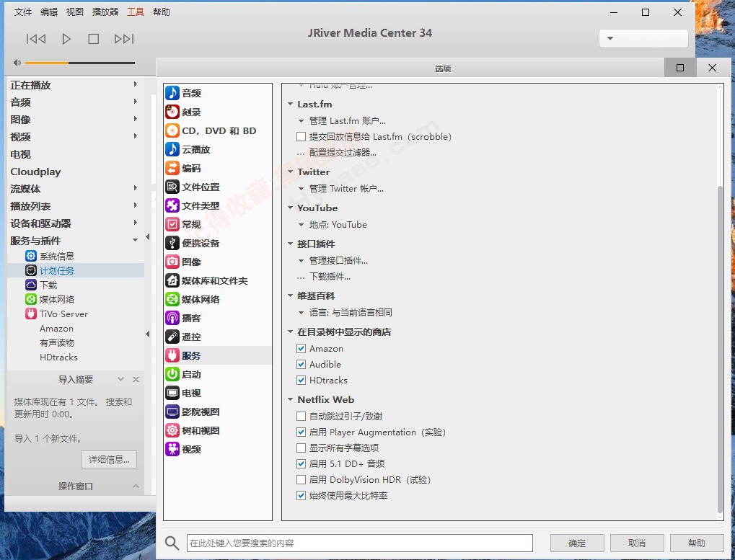The width and height of the screenshot is (735, 560).
Task: Select the 电视 television options icon
Action: point(172,393)
